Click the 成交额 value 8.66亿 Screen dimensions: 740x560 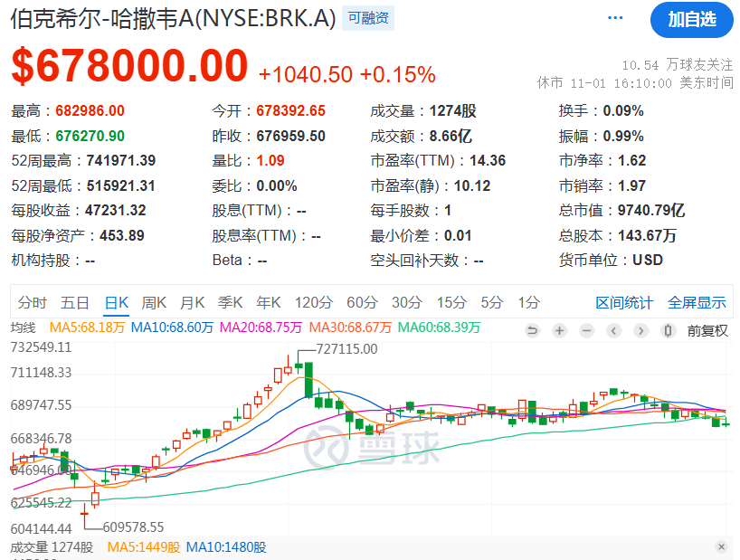pos(451,137)
